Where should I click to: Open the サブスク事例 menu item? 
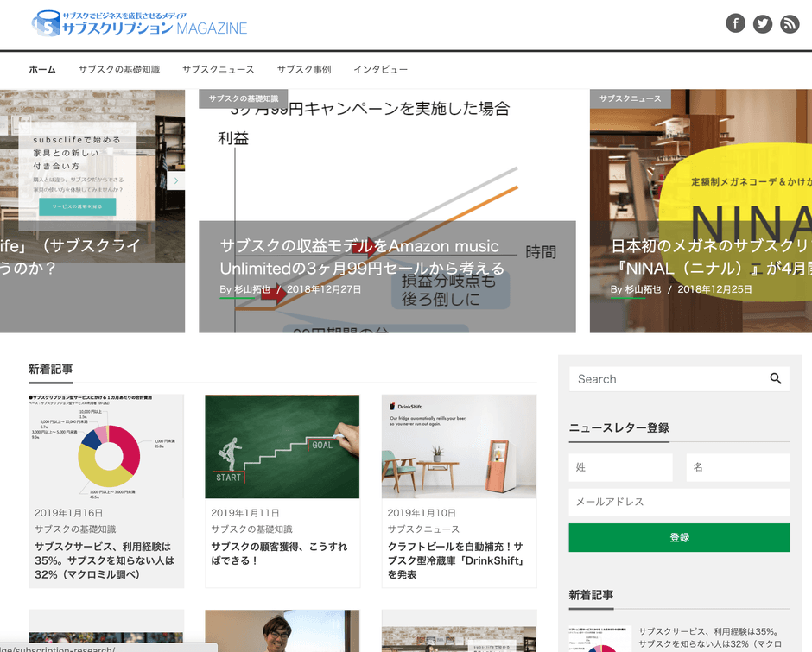(x=304, y=70)
